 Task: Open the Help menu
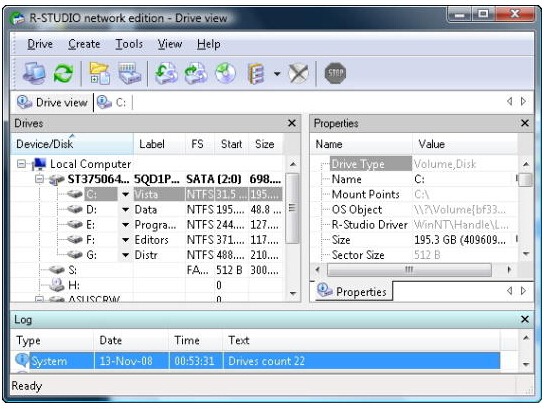click(x=209, y=44)
